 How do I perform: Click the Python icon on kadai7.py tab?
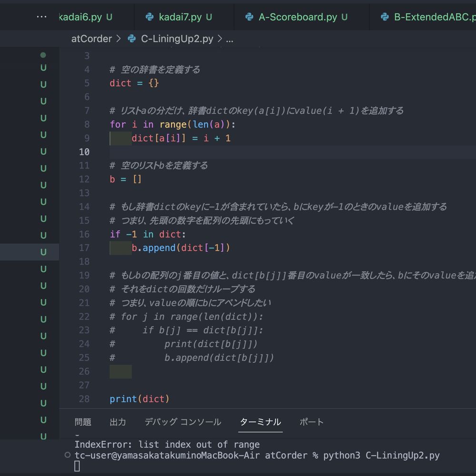click(x=149, y=17)
